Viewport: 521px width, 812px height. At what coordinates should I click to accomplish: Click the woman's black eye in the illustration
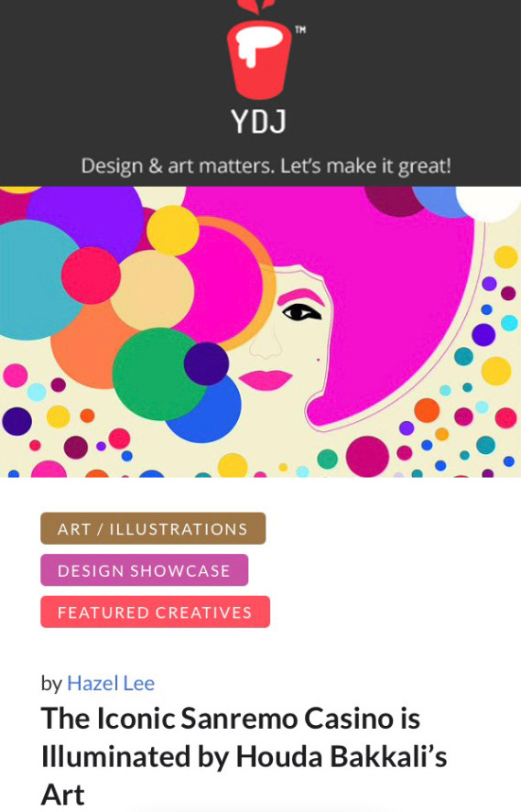(299, 312)
